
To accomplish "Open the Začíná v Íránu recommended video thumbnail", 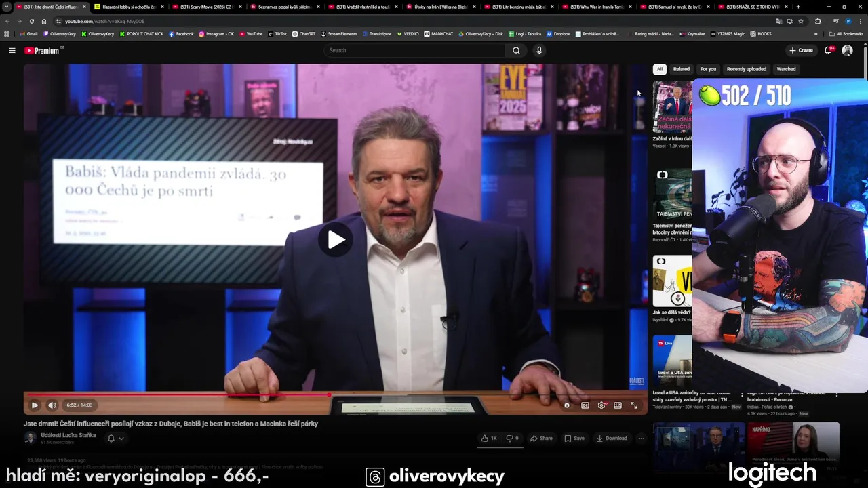I will [673, 106].
